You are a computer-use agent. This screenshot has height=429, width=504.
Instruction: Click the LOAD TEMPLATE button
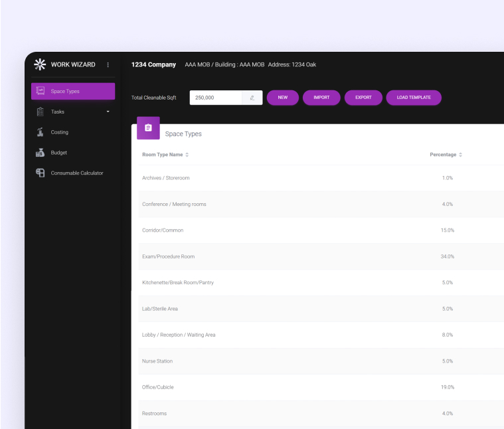pyautogui.click(x=414, y=98)
